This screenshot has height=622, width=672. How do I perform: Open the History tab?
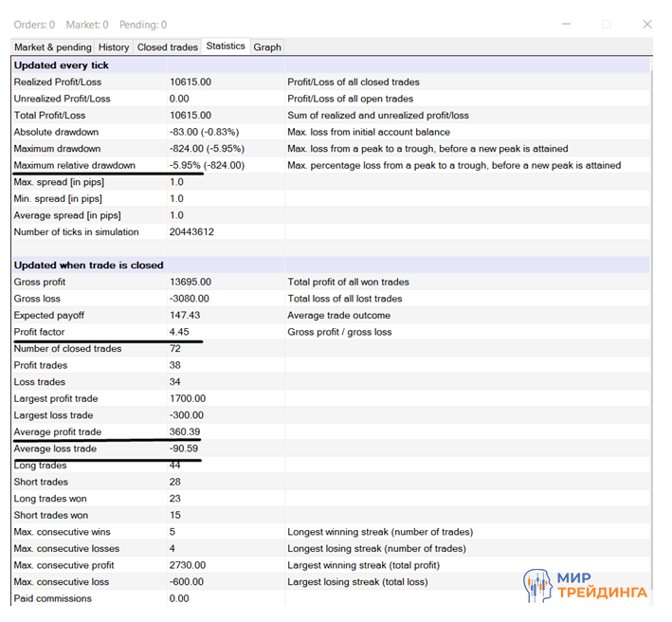tap(114, 46)
